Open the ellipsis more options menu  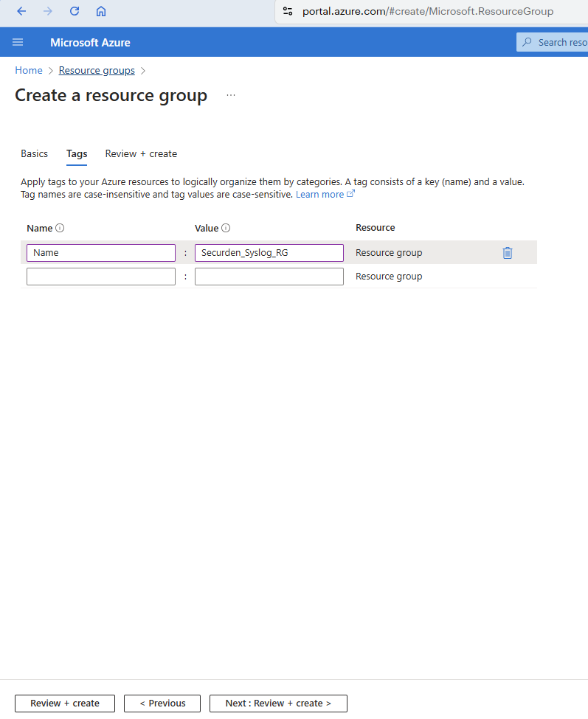(231, 95)
